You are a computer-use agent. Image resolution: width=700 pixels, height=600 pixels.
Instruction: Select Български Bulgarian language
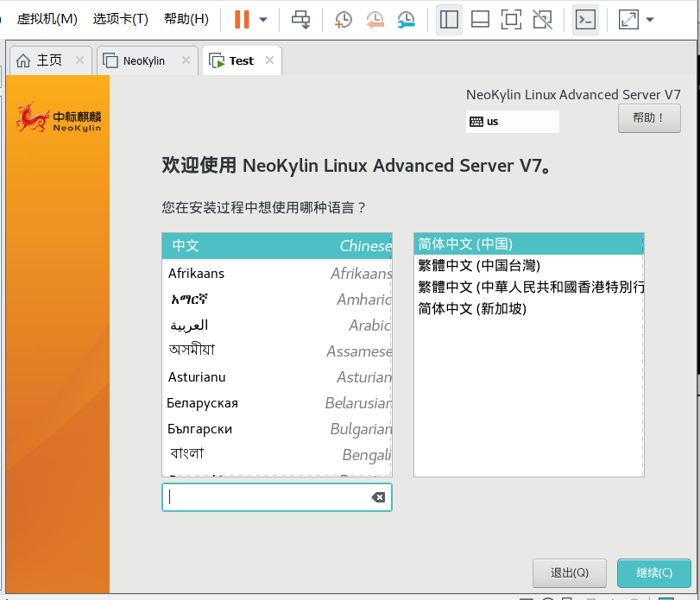(x=277, y=428)
